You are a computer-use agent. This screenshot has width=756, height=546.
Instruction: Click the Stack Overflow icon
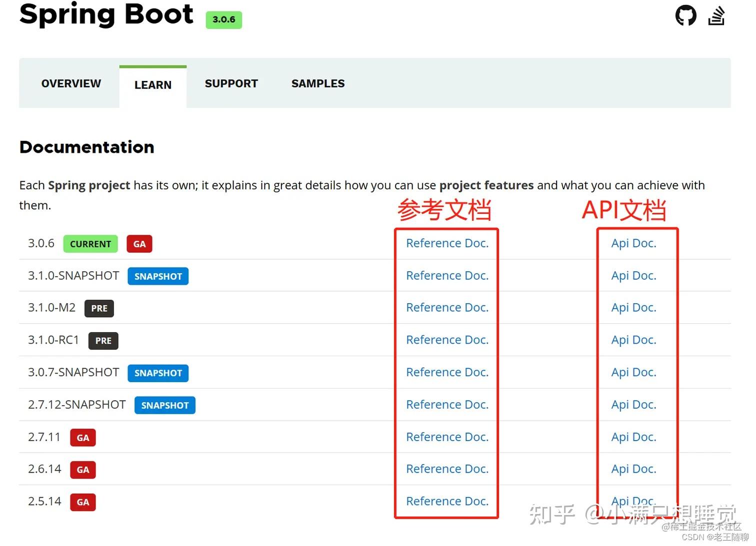click(x=716, y=15)
